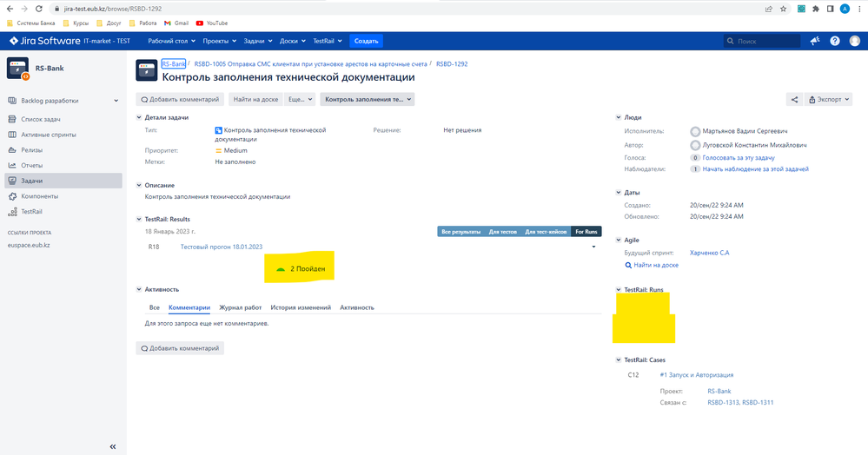This screenshot has height=455, width=868.
Task: Click Голосовать за эту задачу link
Action: pos(739,158)
